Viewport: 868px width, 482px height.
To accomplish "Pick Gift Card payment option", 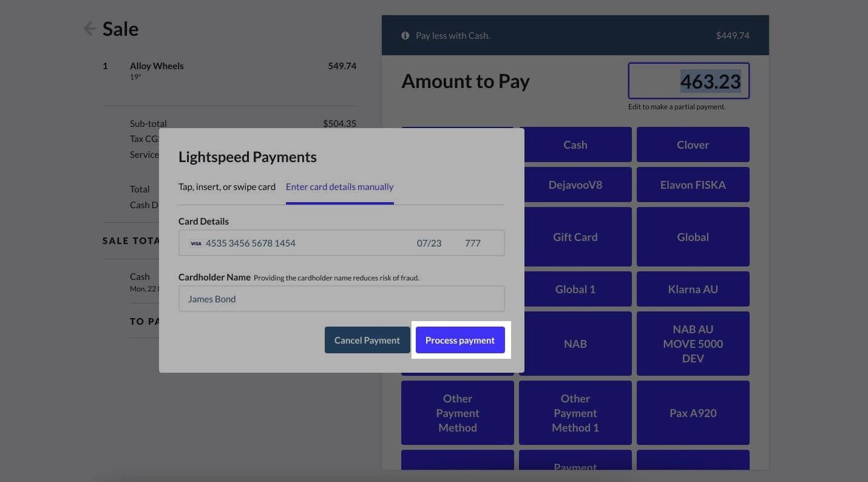I will tap(575, 237).
